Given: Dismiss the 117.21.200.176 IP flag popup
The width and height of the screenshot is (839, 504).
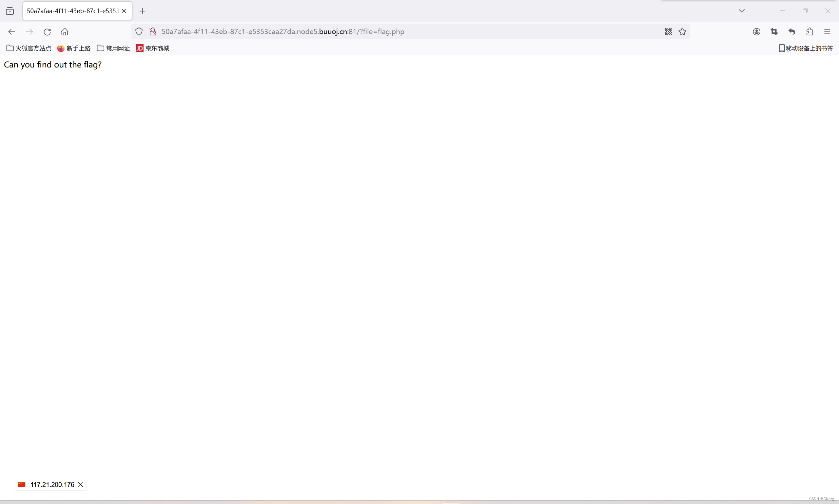Looking at the screenshot, I should coord(81,485).
